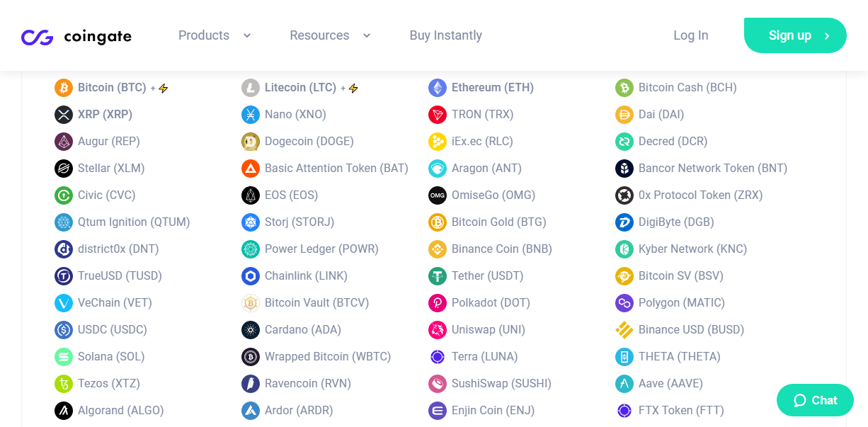Click the XRP (XRP) label
Image resolution: width=868 pixels, height=427 pixels.
[x=105, y=115]
